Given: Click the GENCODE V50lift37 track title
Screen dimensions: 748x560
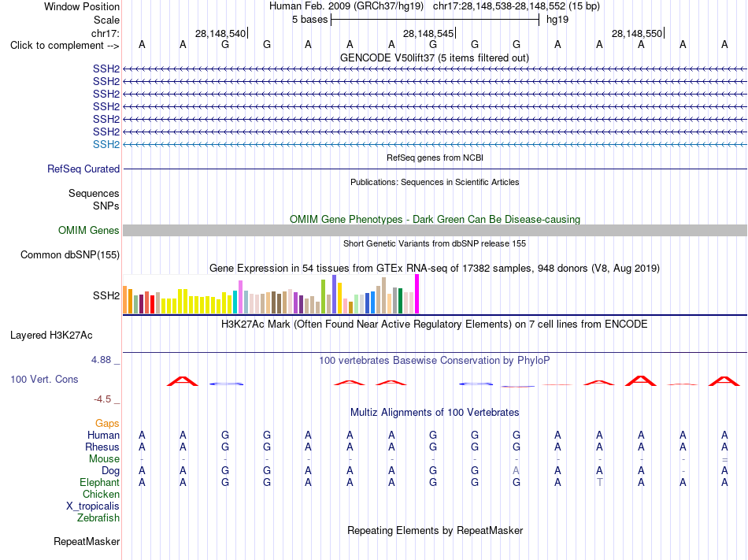Looking at the screenshot, I should tap(434, 57).
